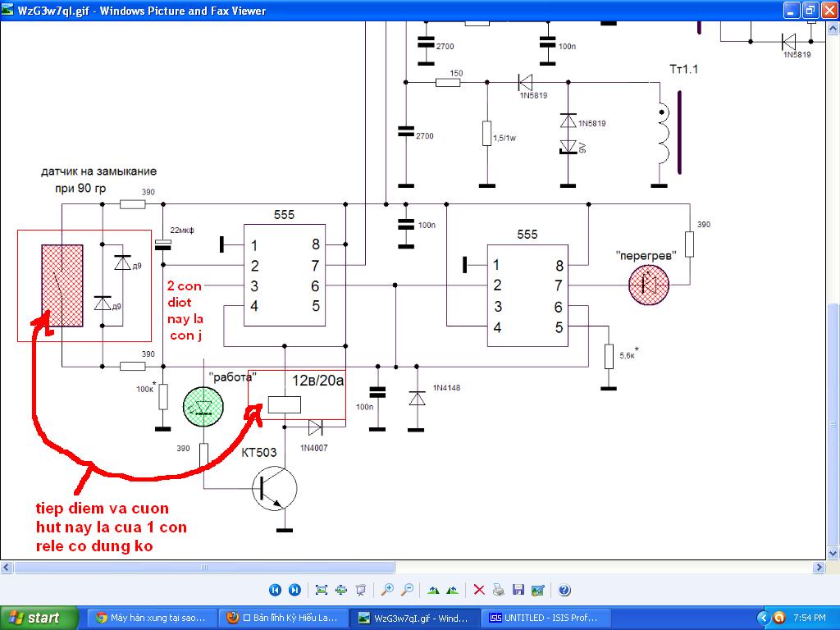
Task: Switch to the ISIS Professional taskbar window
Action: 546,618
